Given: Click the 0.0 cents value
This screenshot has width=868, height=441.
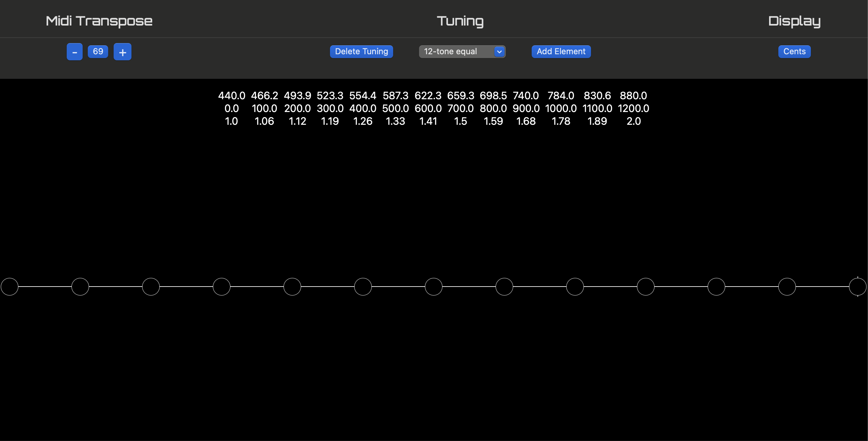Looking at the screenshot, I should 231,108.
